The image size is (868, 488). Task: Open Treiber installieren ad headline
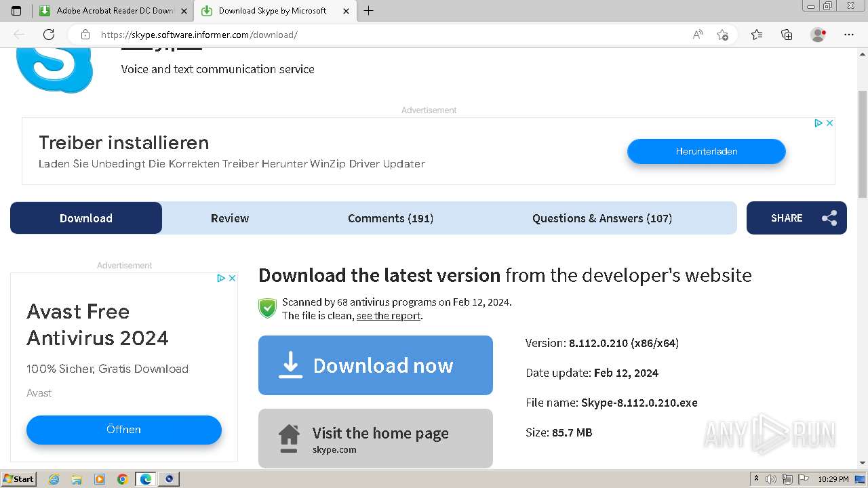[123, 143]
